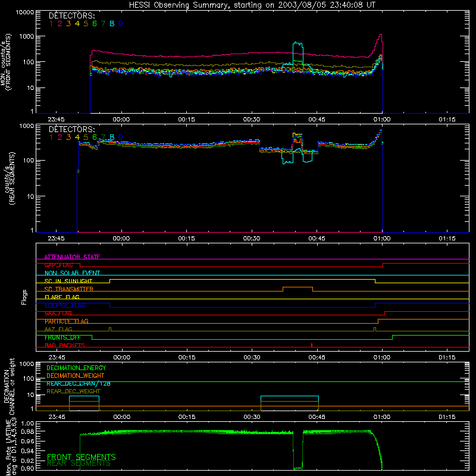Click the 01:15 tick under the Flags panel
Image resolution: width=476 pixels, height=476 pixels.
coord(447,358)
